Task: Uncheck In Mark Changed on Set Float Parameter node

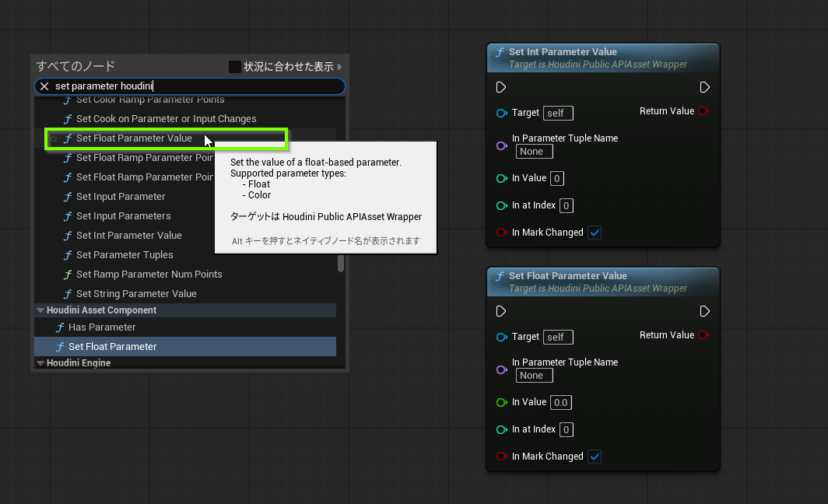Action: (x=595, y=457)
